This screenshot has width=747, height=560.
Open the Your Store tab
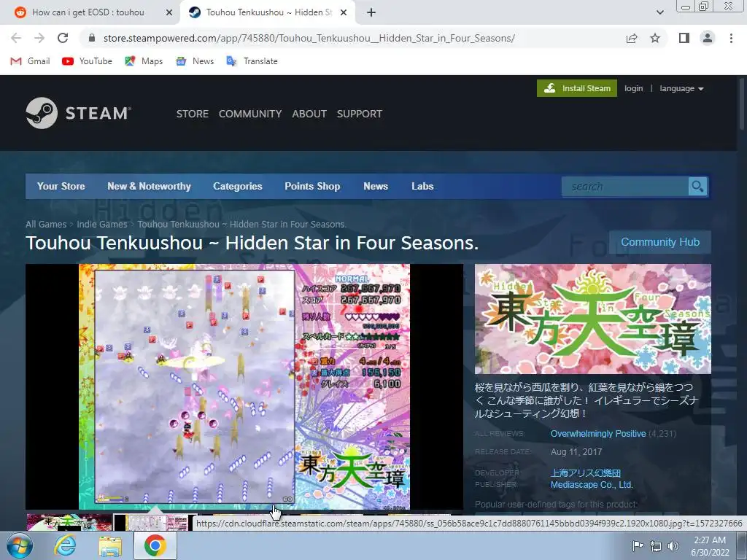click(61, 186)
